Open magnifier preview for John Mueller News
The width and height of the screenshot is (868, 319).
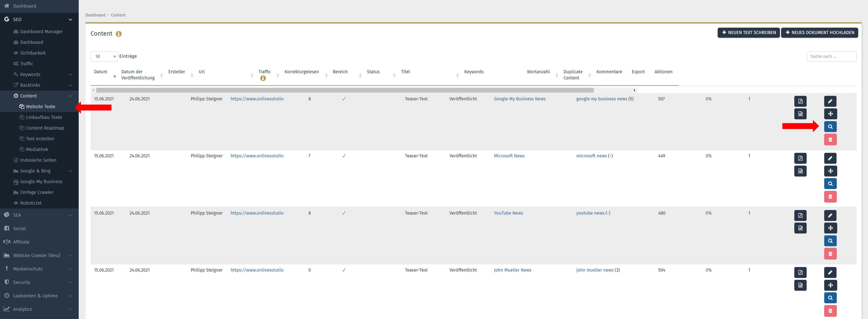pos(830,298)
